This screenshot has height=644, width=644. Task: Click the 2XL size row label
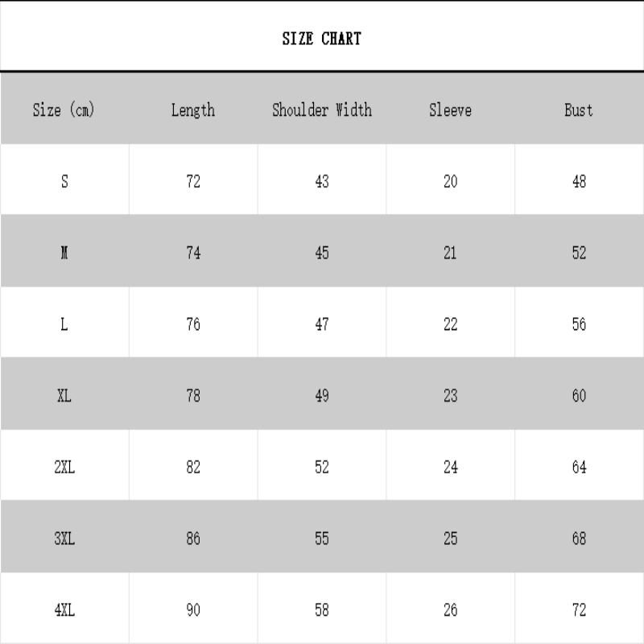coord(64,468)
